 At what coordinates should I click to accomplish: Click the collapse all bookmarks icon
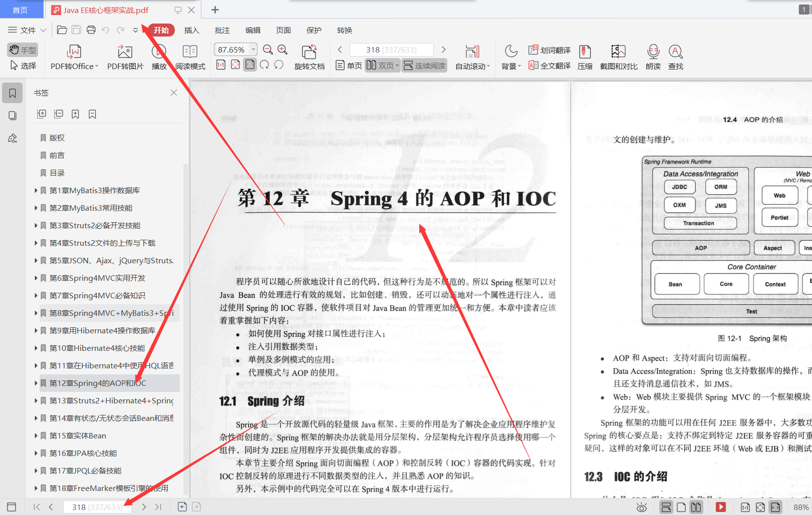click(x=59, y=114)
